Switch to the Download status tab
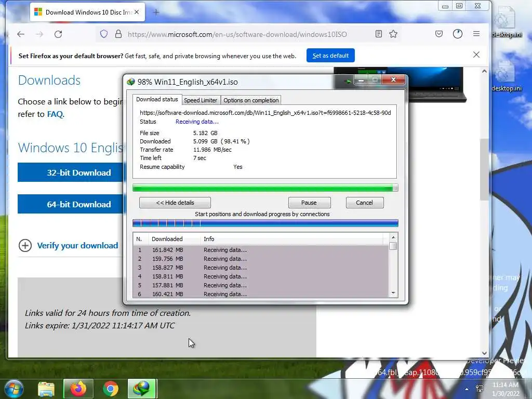 (157, 99)
